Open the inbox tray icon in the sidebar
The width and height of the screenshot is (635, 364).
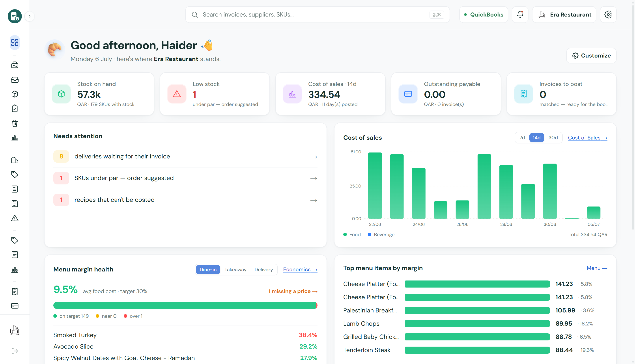pos(15,80)
